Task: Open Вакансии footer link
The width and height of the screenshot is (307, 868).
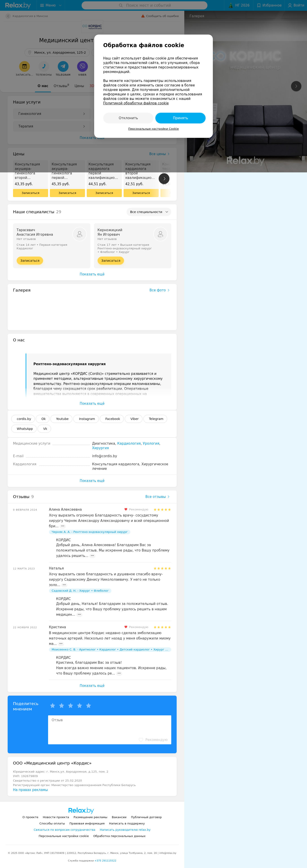Action: click(119, 817)
